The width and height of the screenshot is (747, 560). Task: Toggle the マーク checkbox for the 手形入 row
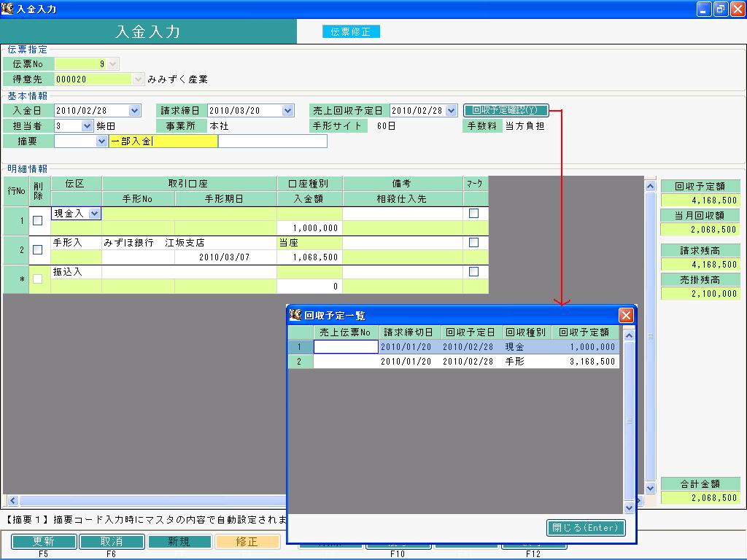tap(473, 242)
